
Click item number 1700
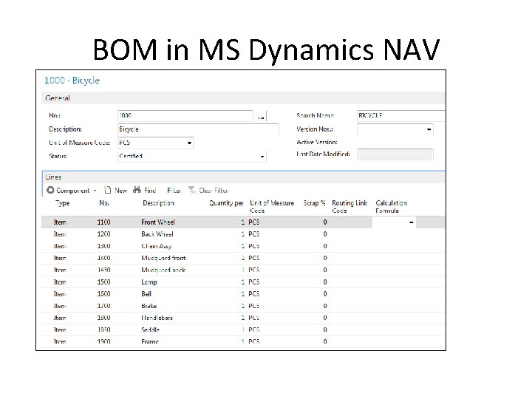coord(104,306)
